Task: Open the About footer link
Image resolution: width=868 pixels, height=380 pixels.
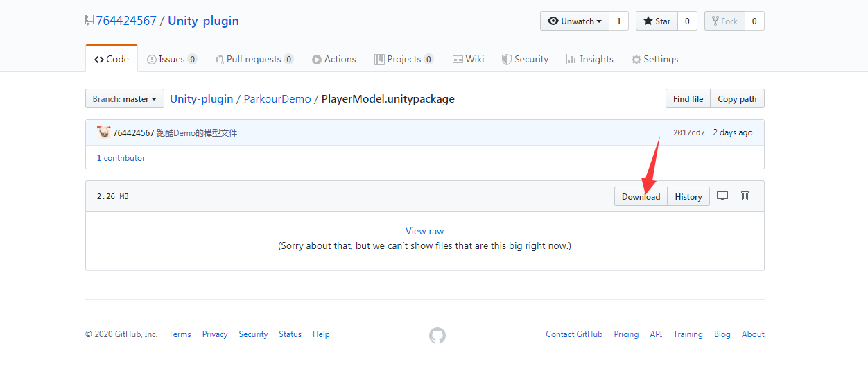Action: pos(753,334)
